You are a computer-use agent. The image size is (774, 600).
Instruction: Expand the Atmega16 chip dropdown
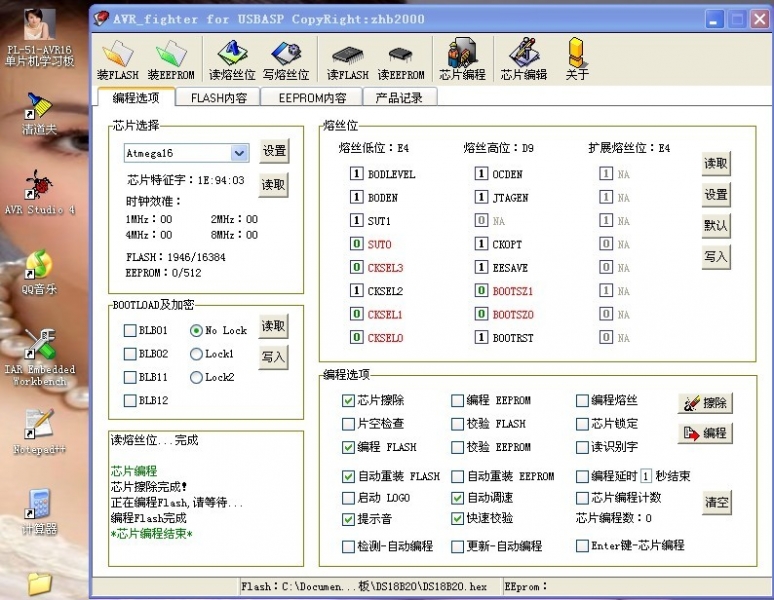click(239, 153)
